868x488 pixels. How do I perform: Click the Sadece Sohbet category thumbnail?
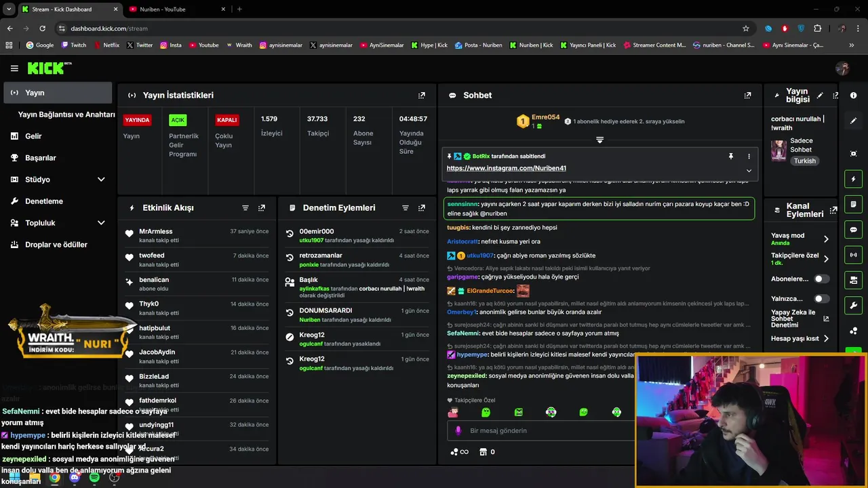[778, 150]
